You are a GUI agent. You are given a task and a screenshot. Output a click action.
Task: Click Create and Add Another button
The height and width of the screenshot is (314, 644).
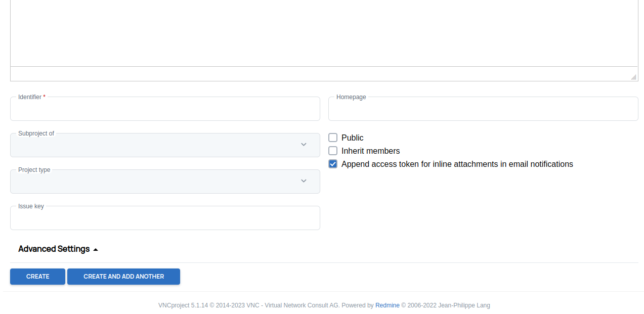[x=123, y=277]
